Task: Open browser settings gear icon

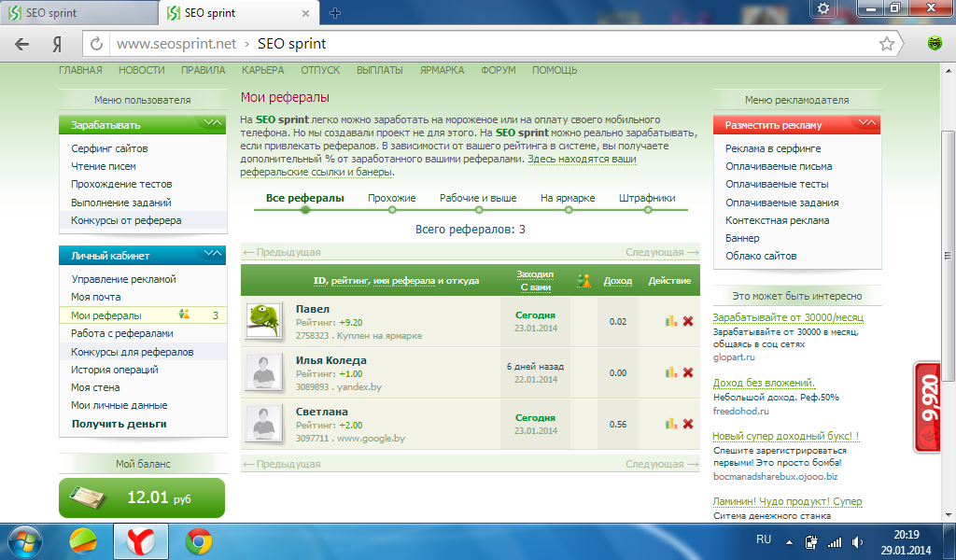Action: (x=823, y=8)
